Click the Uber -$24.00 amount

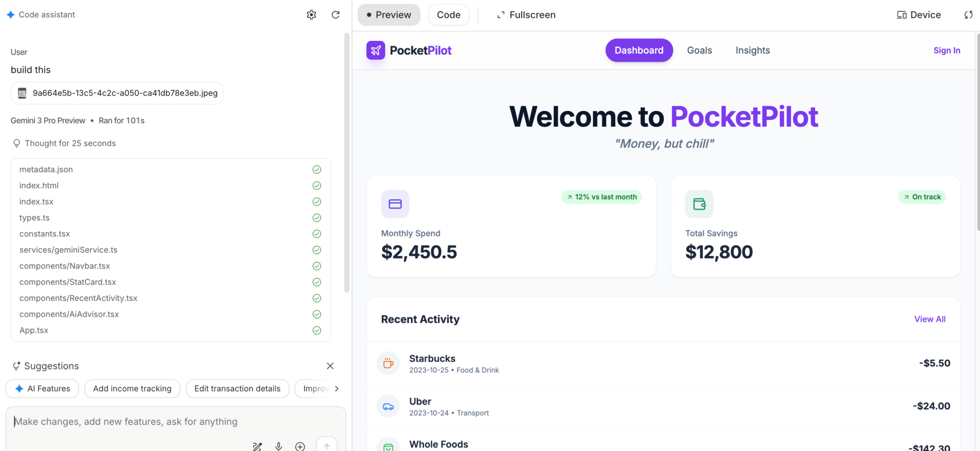pos(932,406)
